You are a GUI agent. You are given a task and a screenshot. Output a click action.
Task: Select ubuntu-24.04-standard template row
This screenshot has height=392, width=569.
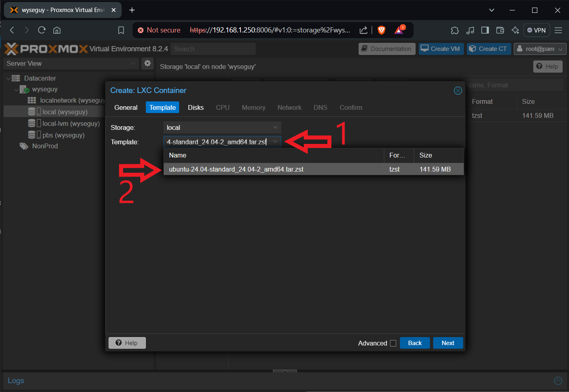[313, 169]
